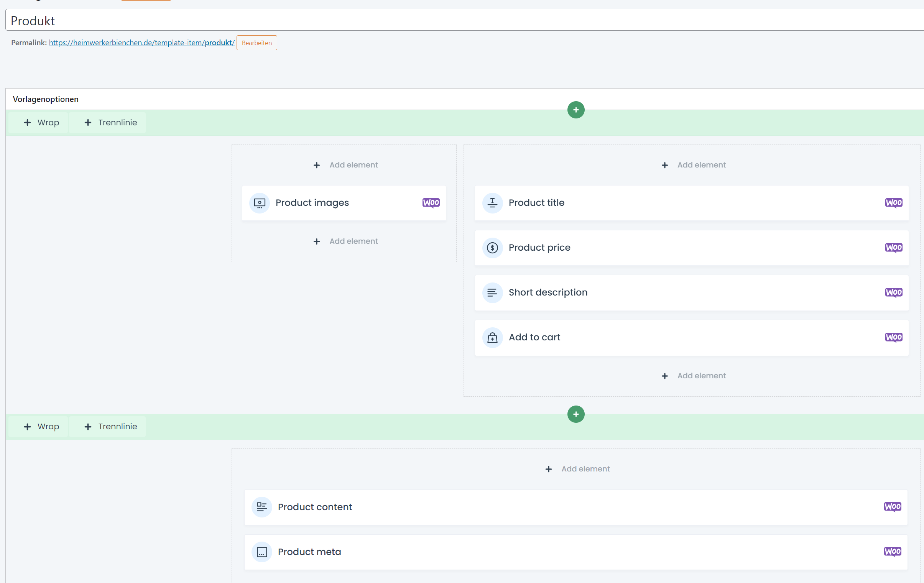Screen dimensions: 924x583
Task: Click the Vorlagenoptionen panel header
Action: (465, 99)
